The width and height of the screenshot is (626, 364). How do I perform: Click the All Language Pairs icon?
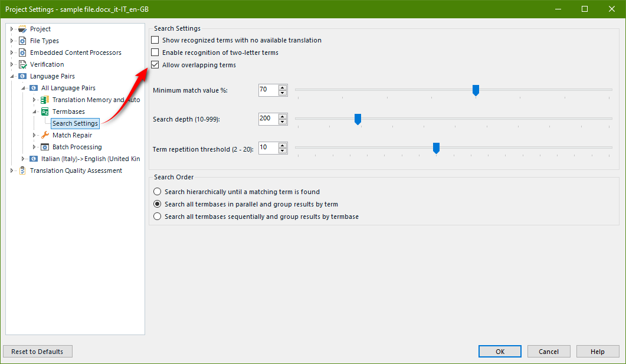pyautogui.click(x=34, y=88)
